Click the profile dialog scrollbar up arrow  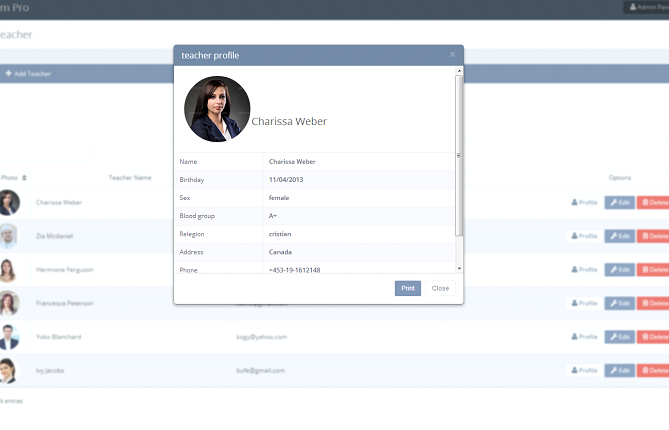click(459, 71)
